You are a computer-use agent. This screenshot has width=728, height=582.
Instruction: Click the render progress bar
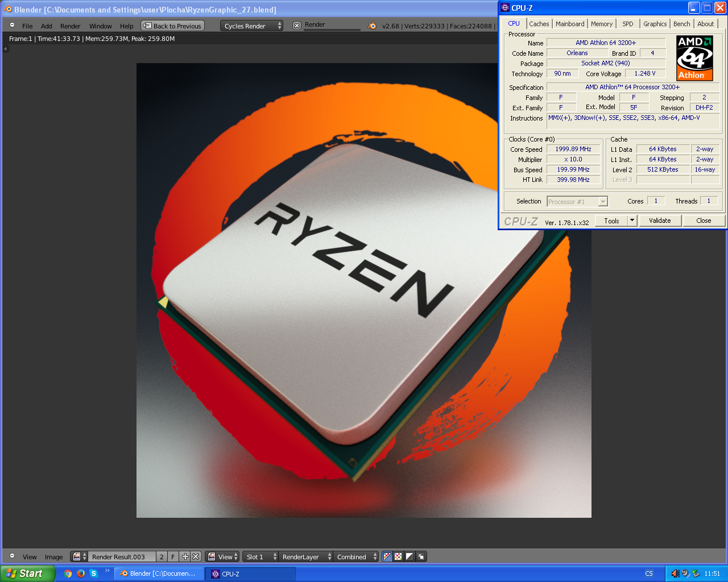coord(332,30)
